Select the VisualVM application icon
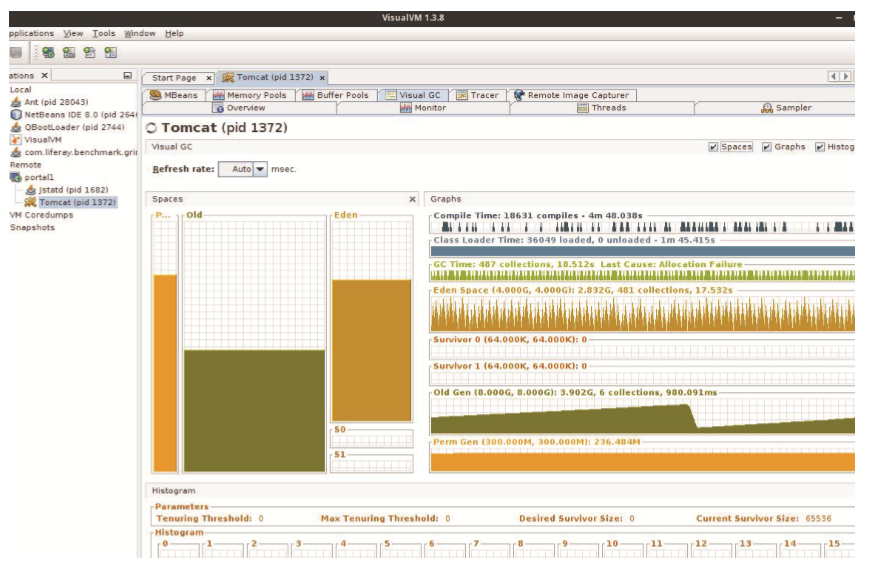This screenshot has width=872, height=581. pos(16,140)
